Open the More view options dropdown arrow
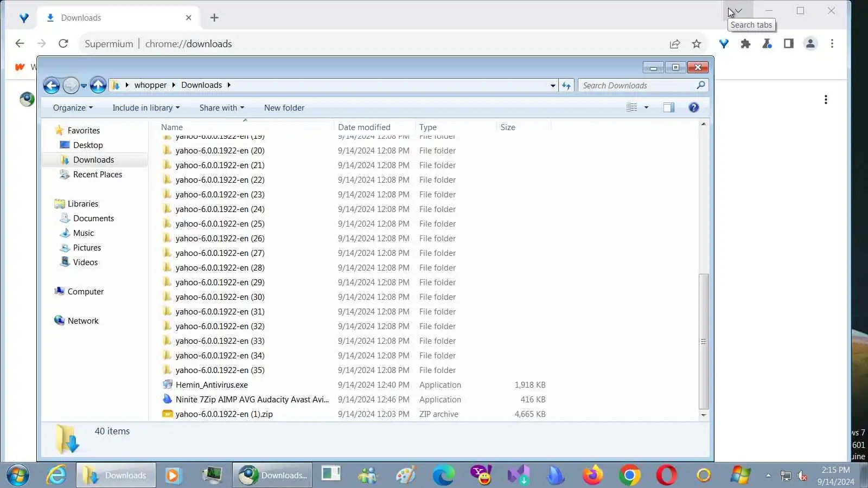Image resolution: width=868 pixels, height=488 pixels. tap(646, 107)
